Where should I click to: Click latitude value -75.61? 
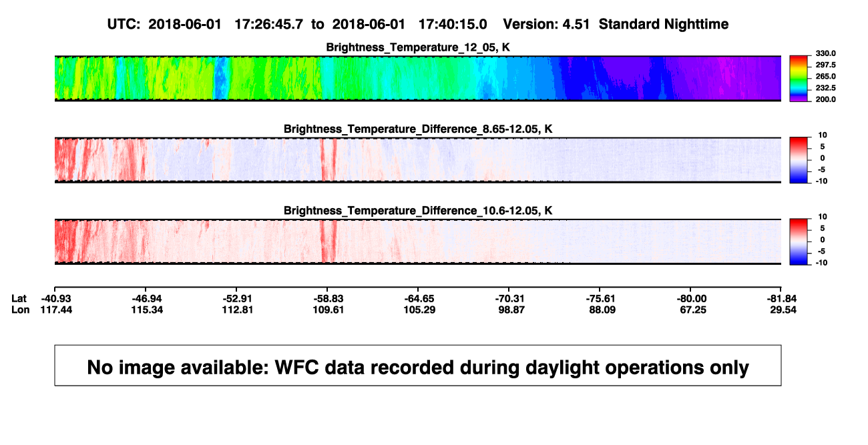tap(600, 298)
